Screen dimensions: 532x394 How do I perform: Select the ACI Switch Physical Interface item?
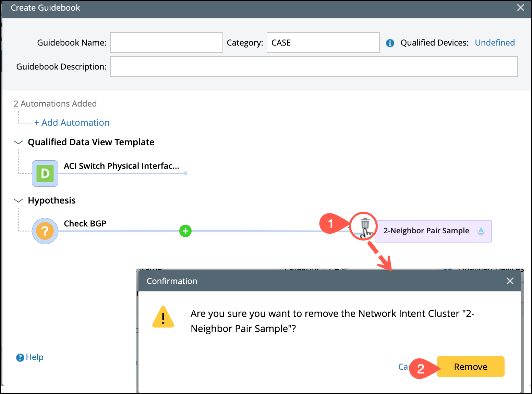tap(121, 166)
